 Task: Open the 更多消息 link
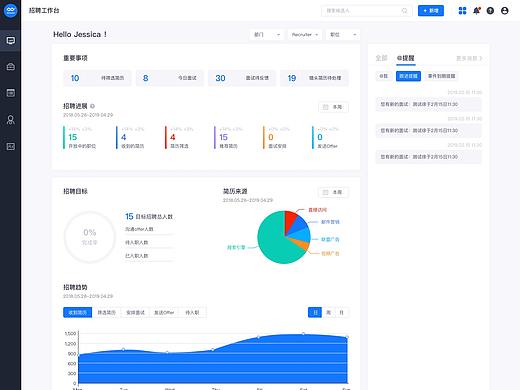tap(469, 58)
